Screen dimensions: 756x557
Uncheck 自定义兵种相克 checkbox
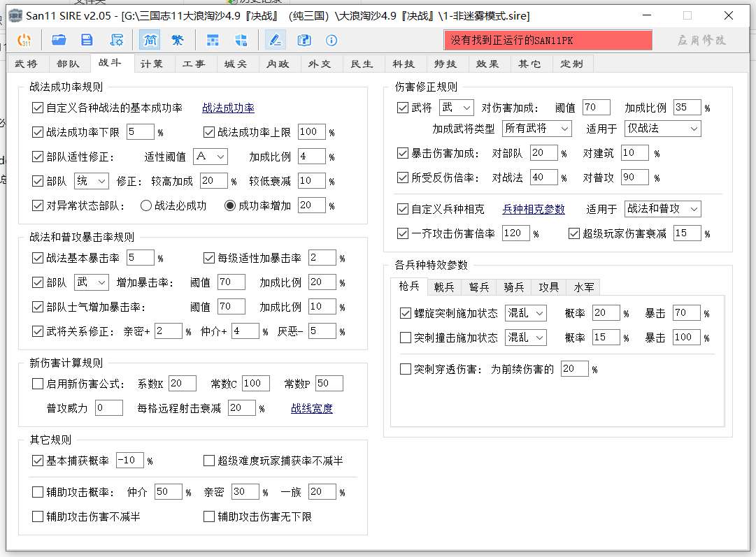pyautogui.click(x=403, y=209)
